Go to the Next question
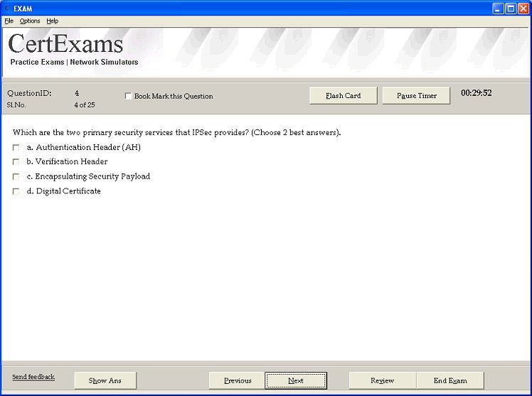 (296, 380)
